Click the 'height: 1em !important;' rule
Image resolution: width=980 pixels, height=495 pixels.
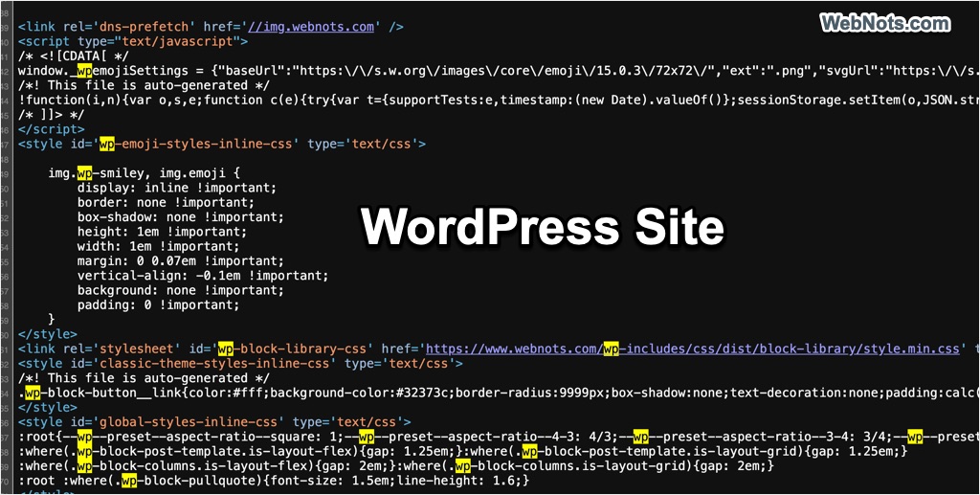point(162,232)
